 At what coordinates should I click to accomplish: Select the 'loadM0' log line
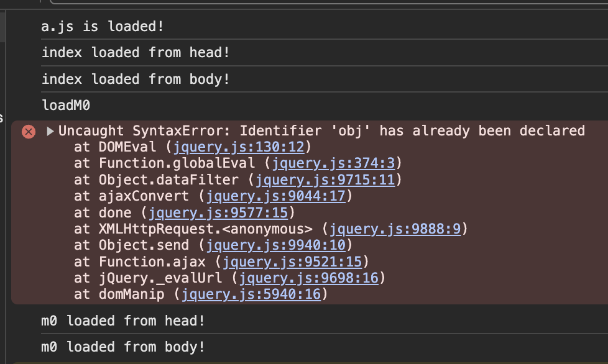tap(65, 106)
